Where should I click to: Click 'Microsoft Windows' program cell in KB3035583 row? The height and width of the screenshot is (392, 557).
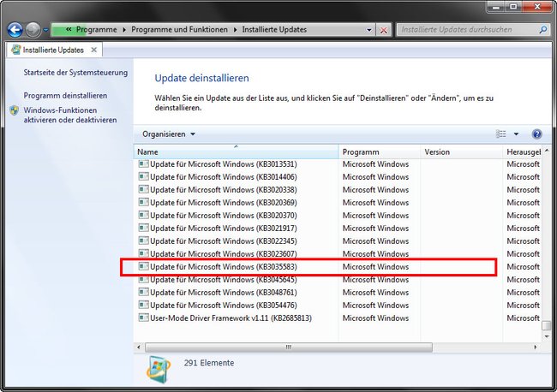[375, 267]
